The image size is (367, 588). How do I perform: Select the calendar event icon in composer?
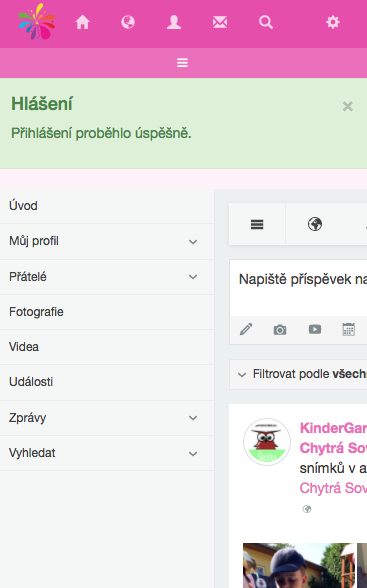[x=349, y=329]
